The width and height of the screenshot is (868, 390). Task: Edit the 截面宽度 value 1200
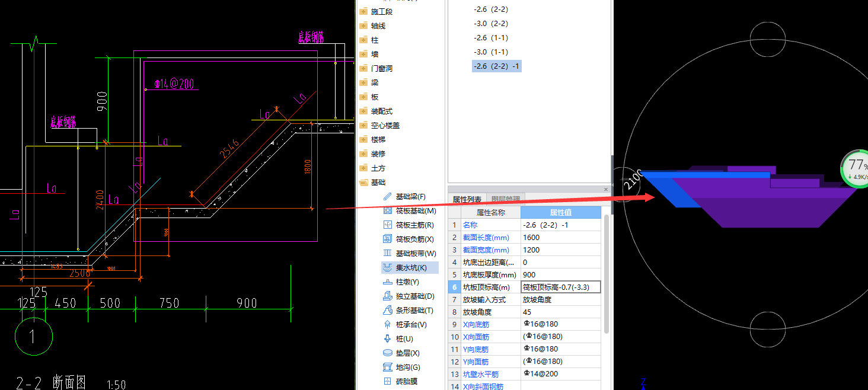[561, 250]
